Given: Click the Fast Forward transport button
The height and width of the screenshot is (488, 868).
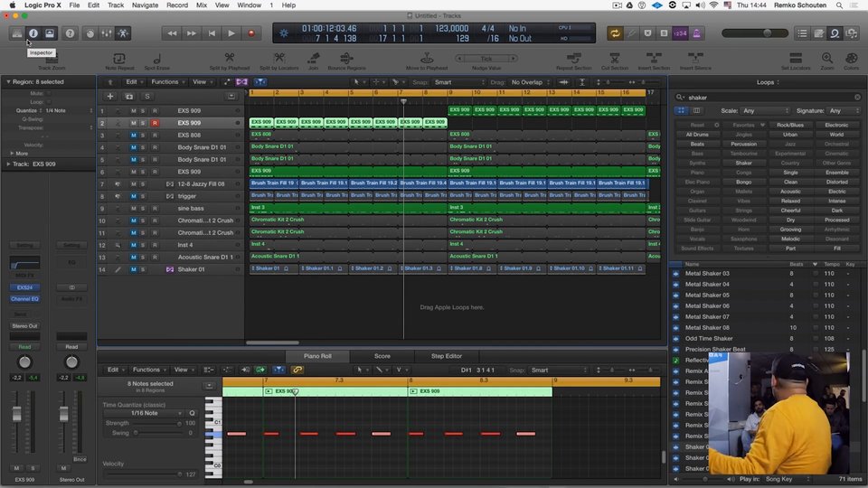Looking at the screenshot, I should pyautogui.click(x=192, y=33).
